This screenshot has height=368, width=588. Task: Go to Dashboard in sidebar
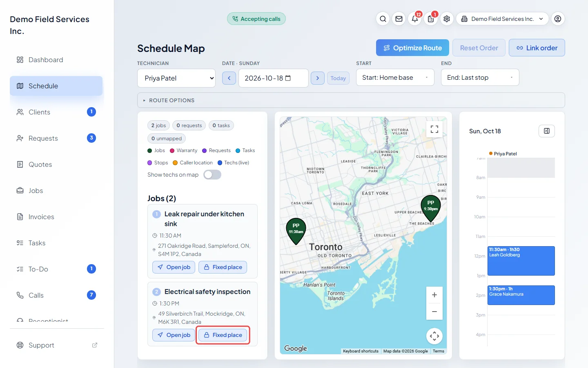[x=56, y=60]
